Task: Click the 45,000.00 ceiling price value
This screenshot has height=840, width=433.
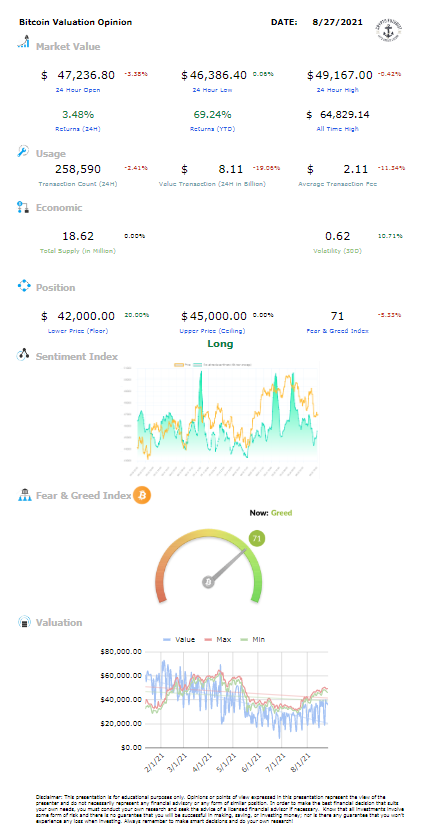Action: click(218, 316)
